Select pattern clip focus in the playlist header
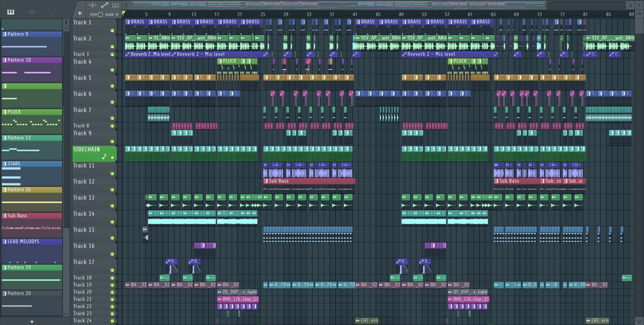 [116, 5]
